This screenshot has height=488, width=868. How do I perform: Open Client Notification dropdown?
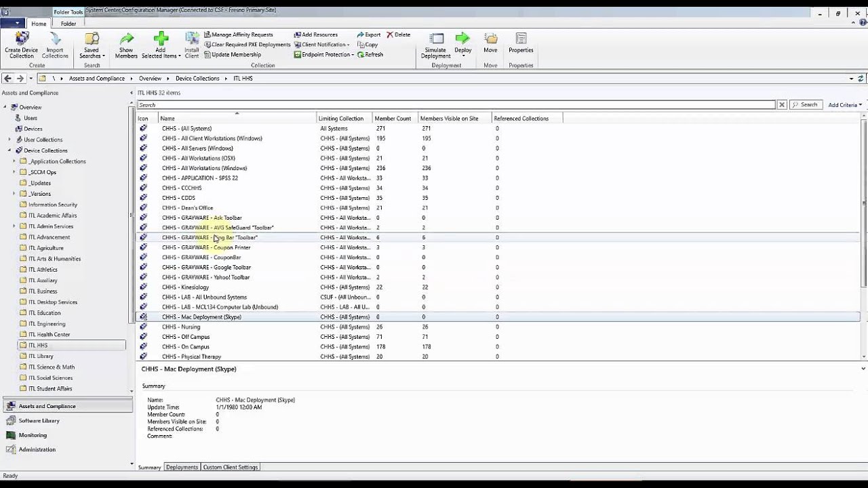pyautogui.click(x=321, y=45)
